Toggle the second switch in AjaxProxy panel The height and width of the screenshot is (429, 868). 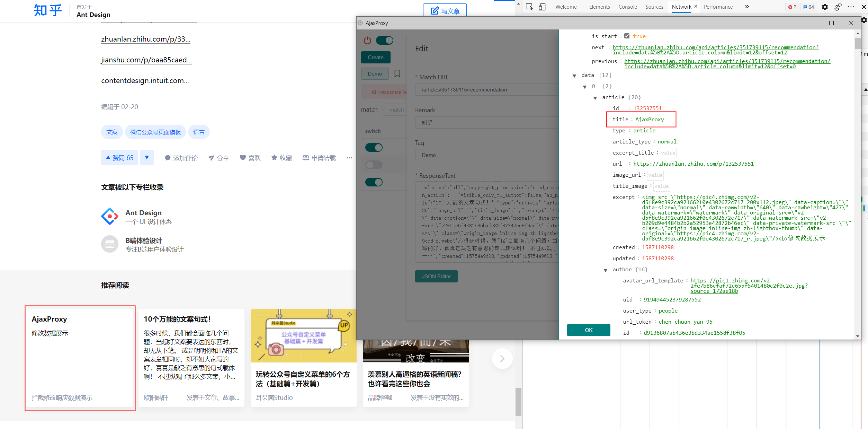tap(374, 164)
